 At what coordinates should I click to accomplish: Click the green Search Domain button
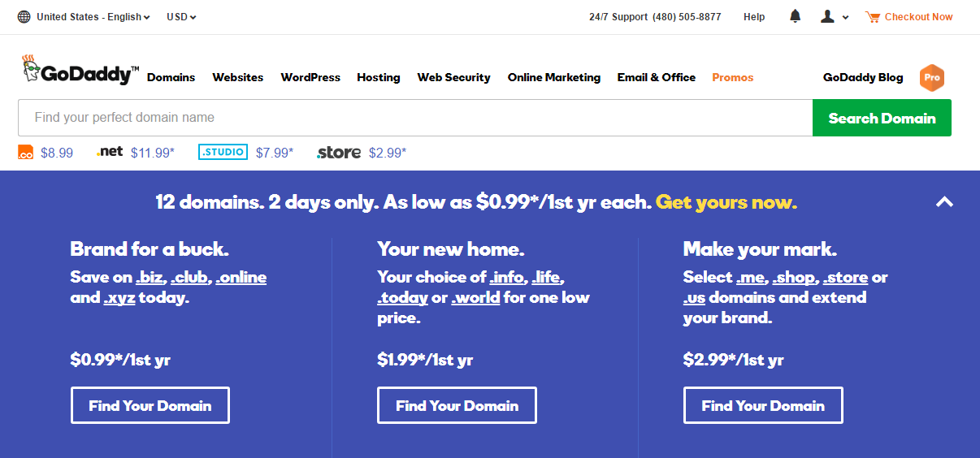882,118
